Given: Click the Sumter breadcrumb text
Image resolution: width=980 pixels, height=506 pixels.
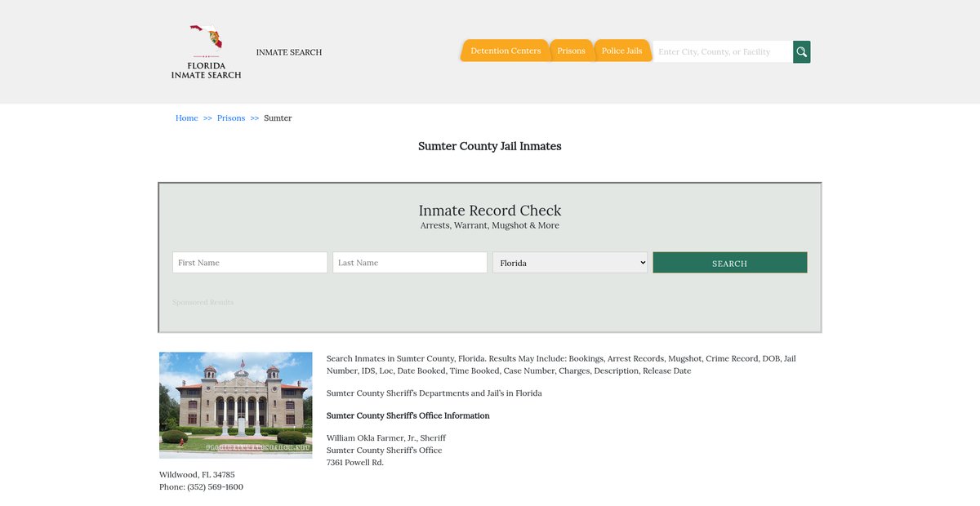Looking at the screenshot, I should coord(278,118).
